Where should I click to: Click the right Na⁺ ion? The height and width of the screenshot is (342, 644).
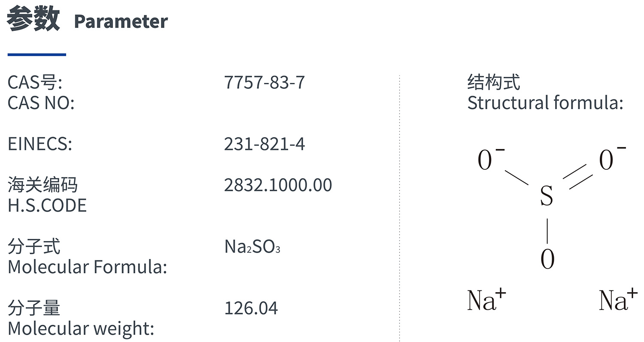(x=618, y=299)
